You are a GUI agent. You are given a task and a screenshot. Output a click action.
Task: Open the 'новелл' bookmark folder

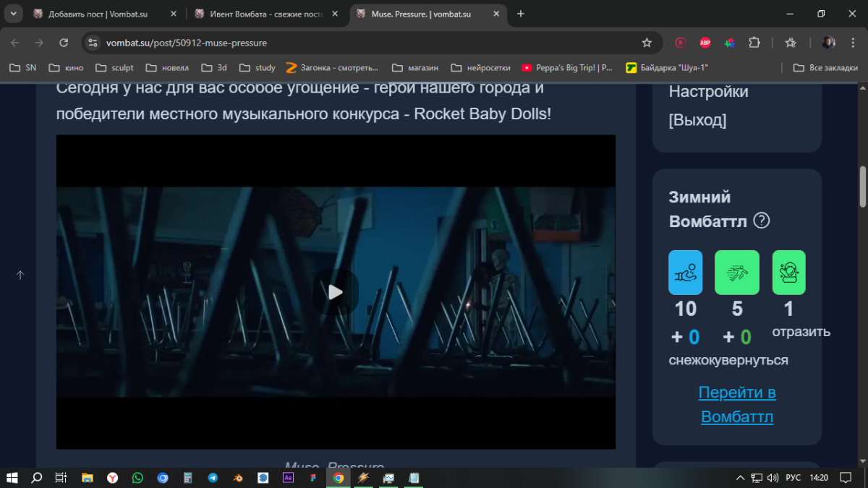pos(167,68)
